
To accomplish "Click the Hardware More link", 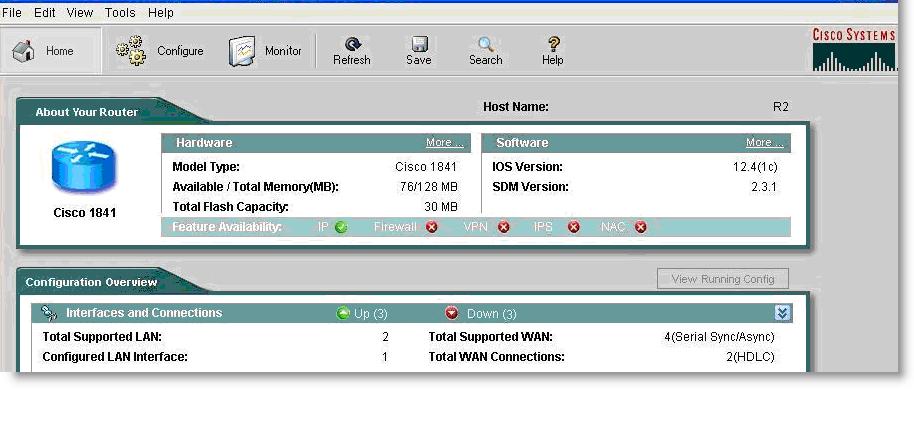I will tap(444, 143).
